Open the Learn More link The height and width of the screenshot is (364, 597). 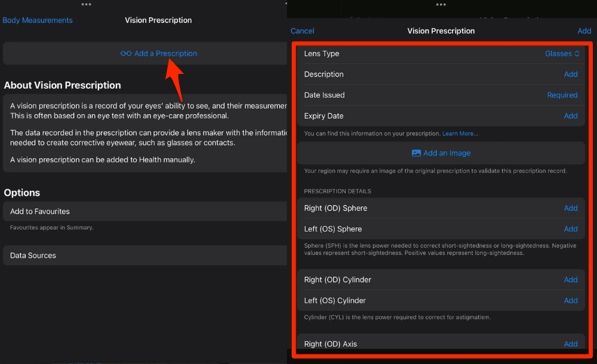point(460,134)
